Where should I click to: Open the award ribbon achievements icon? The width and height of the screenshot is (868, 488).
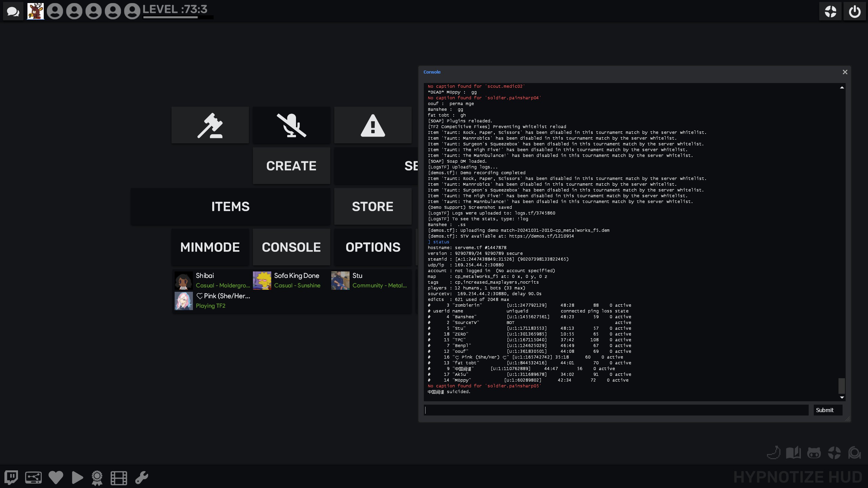click(x=97, y=478)
